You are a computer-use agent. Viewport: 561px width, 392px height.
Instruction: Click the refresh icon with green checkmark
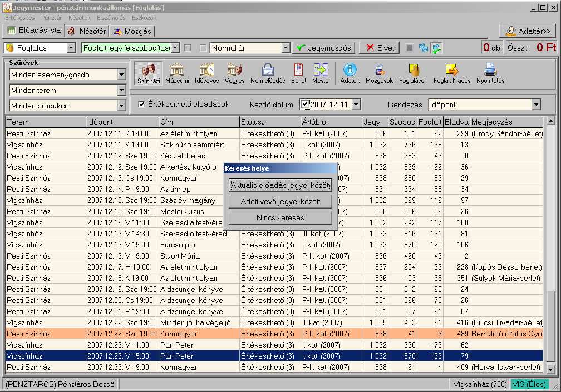436,47
